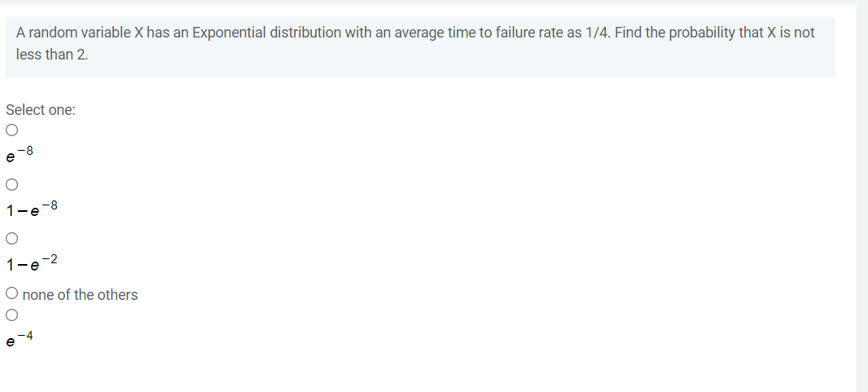
Task: Click the 'Select one:' prompt text
Action: pyautogui.click(x=41, y=110)
